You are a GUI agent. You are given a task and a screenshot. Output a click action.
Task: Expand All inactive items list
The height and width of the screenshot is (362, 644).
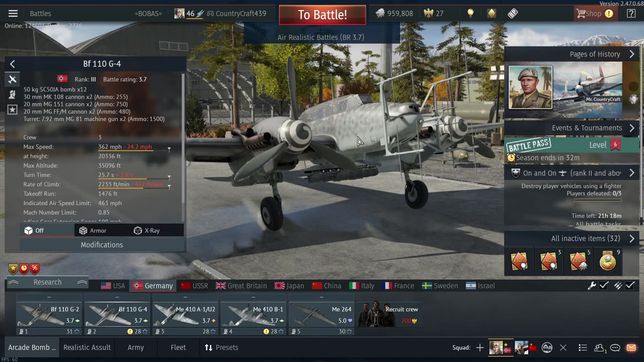tap(572, 238)
